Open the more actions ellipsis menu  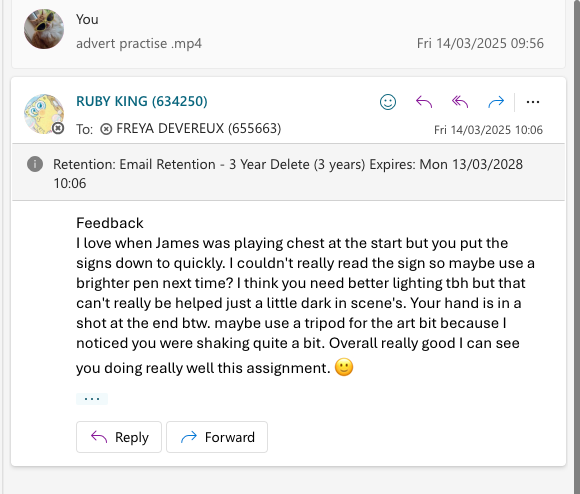pyautogui.click(x=533, y=102)
